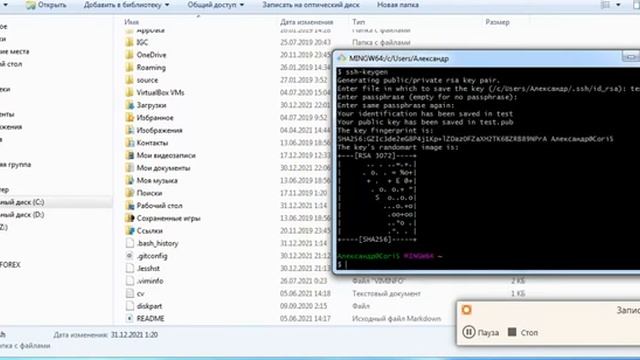The image size is (640, 360).
Task: Sort by the Дата изменения column header
Action: tap(307, 22)
